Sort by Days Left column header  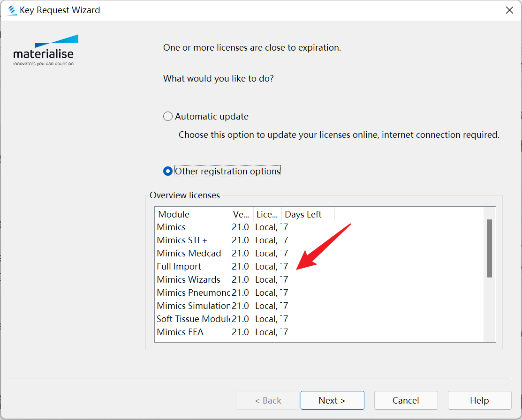click(x=308, y=214)
